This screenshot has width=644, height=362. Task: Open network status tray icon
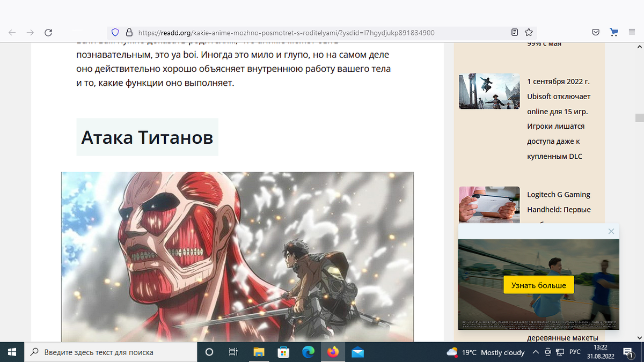[560, 352]
